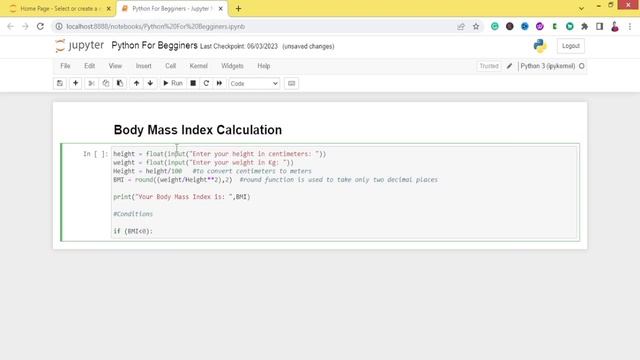
Task: Click the Trusted notebook indicator
Action: pyautogui.click(x=489, y=66)
